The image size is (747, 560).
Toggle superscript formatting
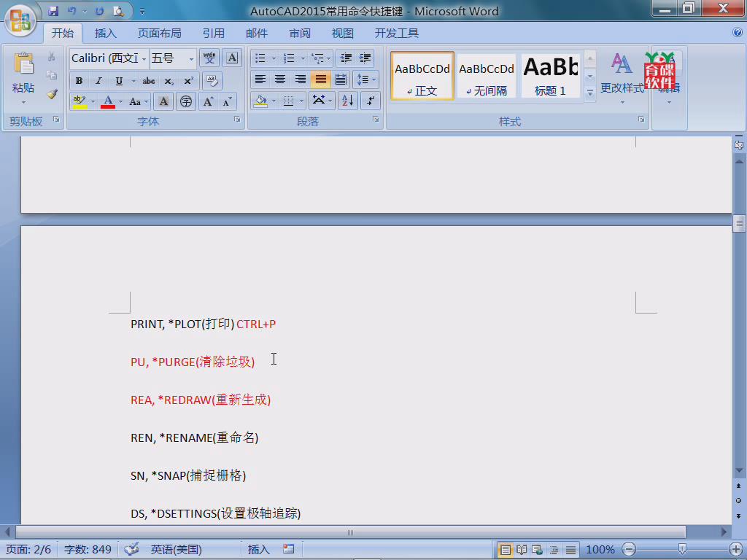[189, 81]
